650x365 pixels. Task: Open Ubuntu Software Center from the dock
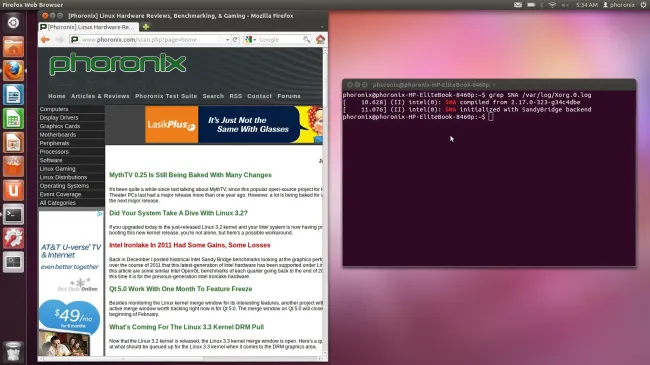pos(13,166)
